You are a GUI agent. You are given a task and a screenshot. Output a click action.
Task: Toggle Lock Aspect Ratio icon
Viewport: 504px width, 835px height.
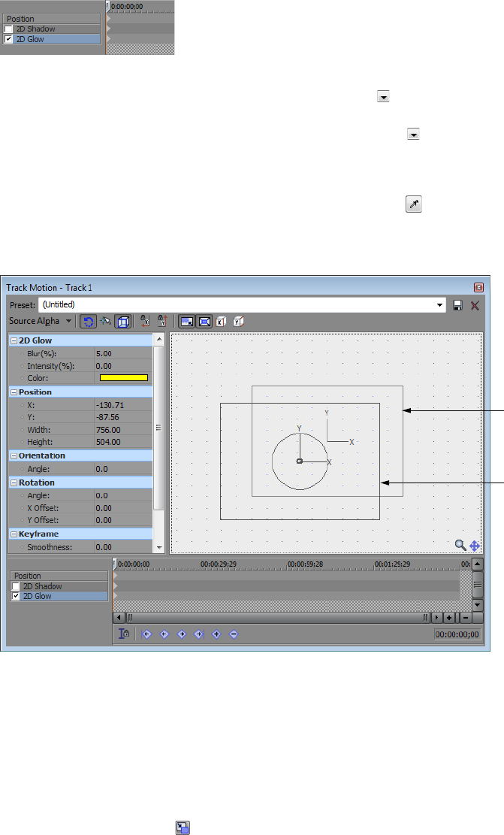187,322
